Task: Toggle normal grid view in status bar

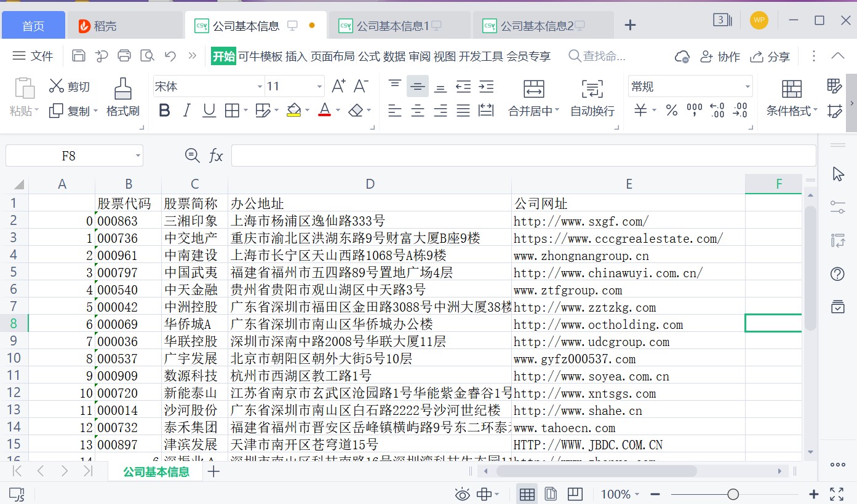Action: (527, 494)
